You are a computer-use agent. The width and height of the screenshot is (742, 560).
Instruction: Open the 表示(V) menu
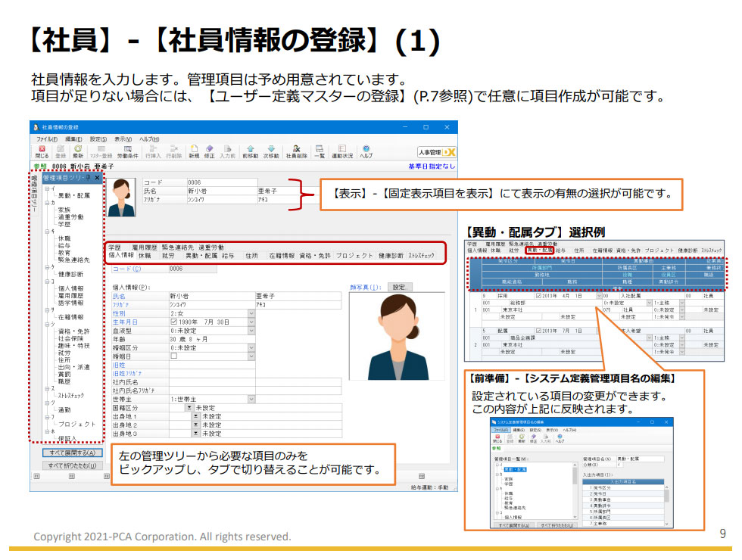coord(123,139)
